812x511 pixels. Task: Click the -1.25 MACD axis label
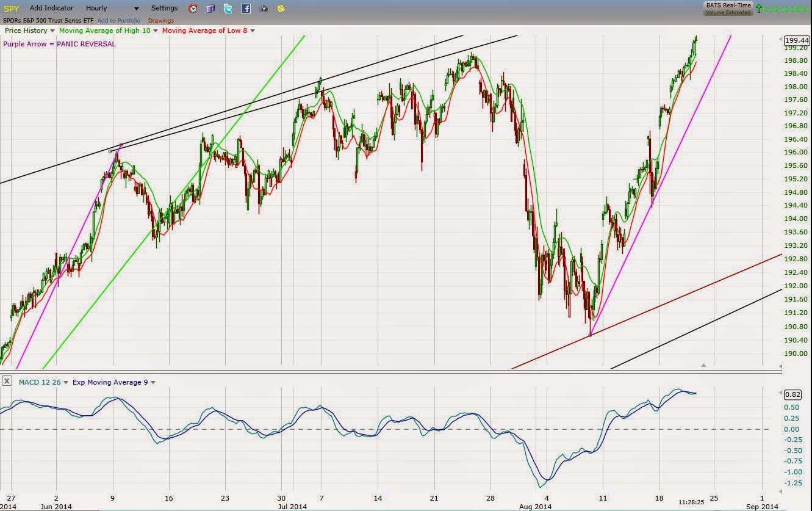pos(794,483)
